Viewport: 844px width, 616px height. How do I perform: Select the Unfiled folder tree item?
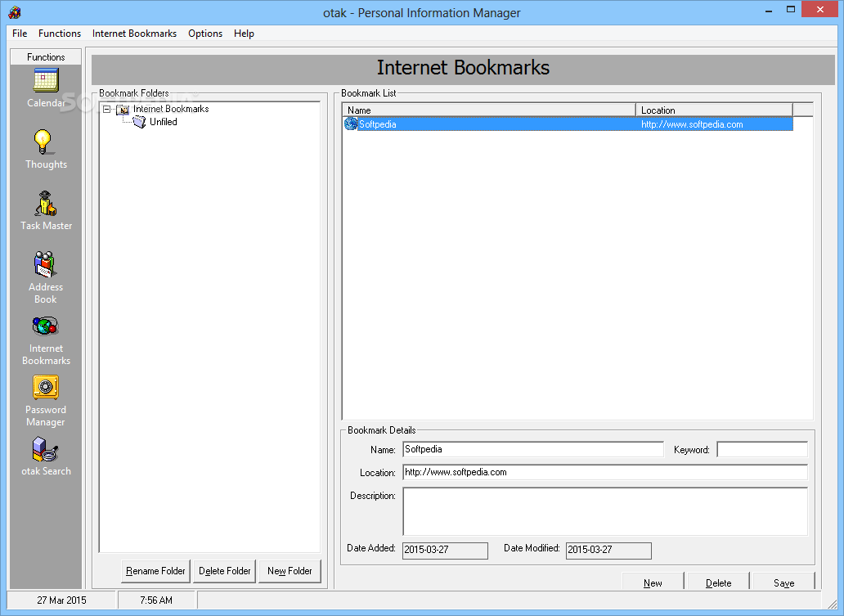pyautogui.click(x=163, y=122)
